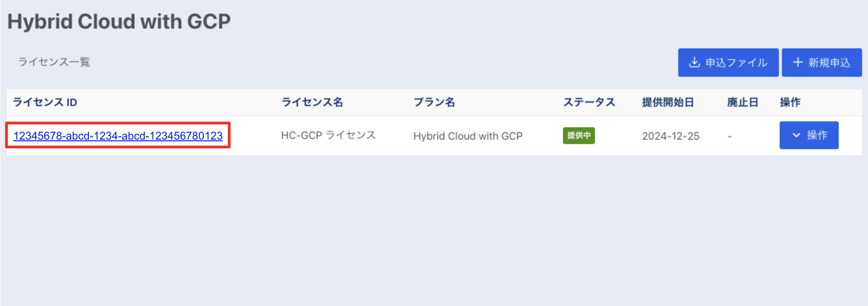Click the Hybrid Cloud with GCP page heading
This screenshot has height=306, width=868.
pos(119,22)
